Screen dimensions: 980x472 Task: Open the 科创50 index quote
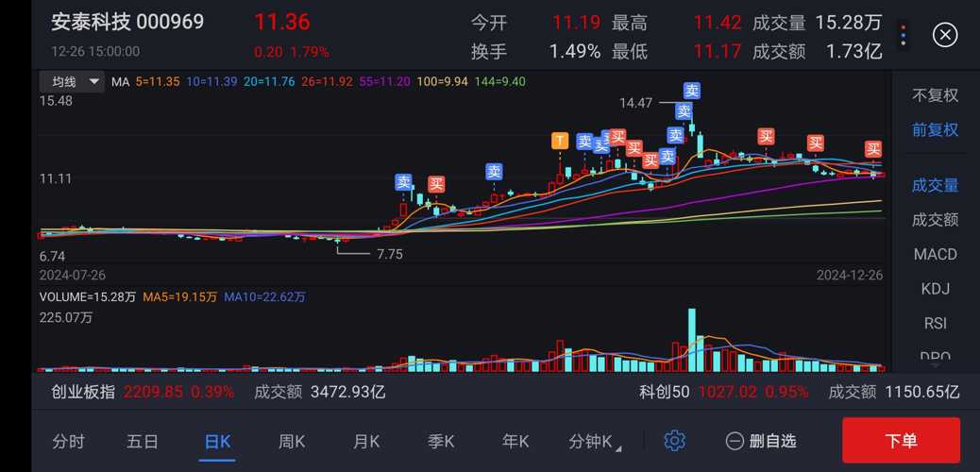(x=665, y=392)
